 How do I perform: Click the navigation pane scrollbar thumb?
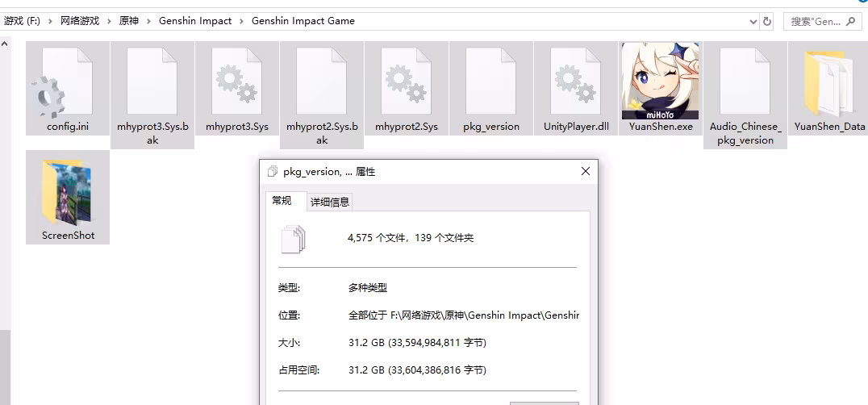[5, 367]
